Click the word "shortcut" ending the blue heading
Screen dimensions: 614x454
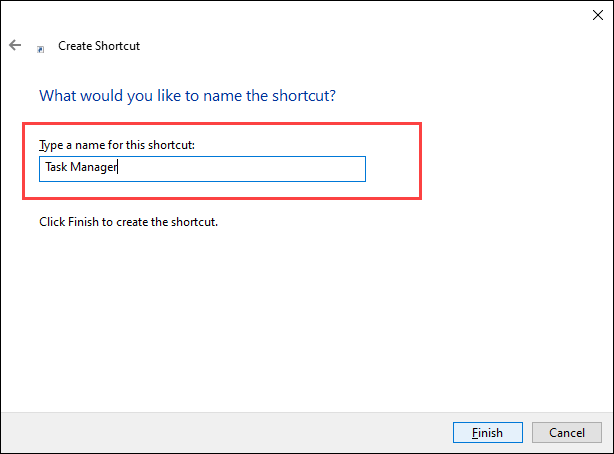coord(302,97)
